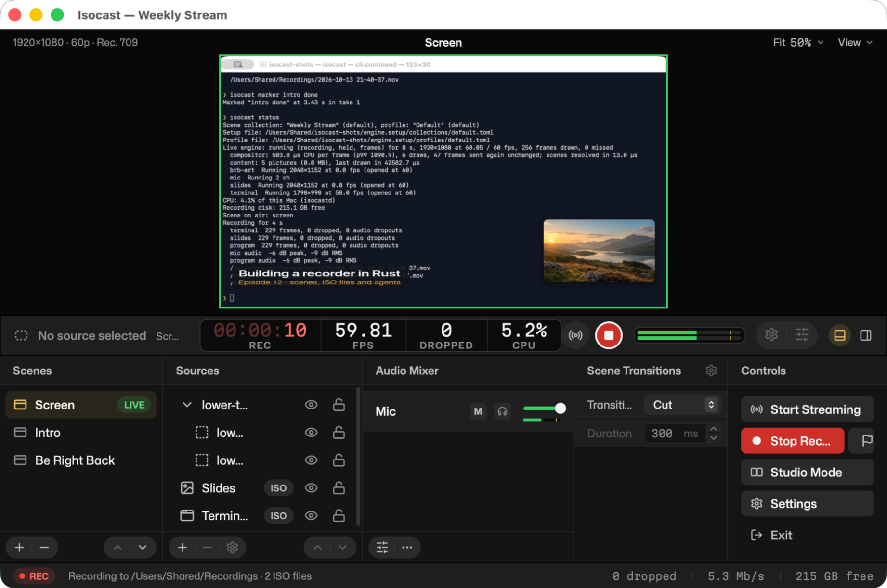Click the master audio level meter

[689, 335]
